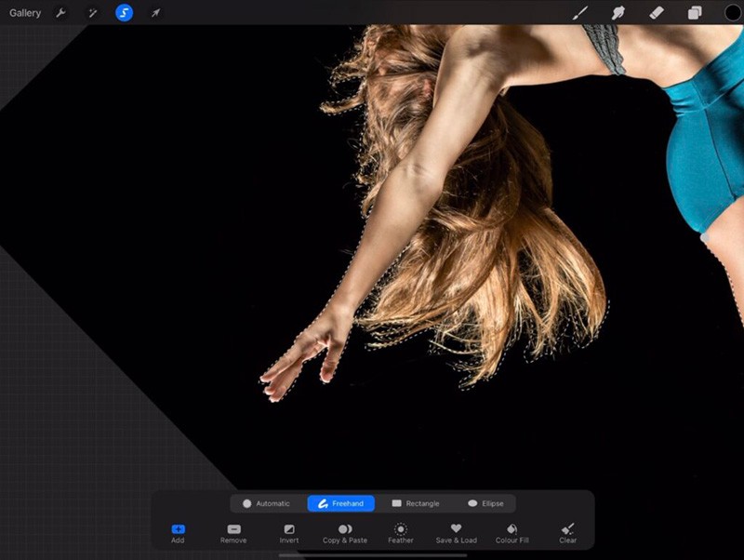Open the Actions wrench menu

(x=60, y=13)
